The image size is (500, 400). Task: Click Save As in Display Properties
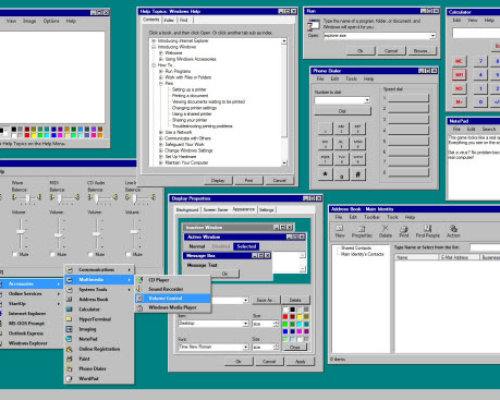[x=265, y=300]
